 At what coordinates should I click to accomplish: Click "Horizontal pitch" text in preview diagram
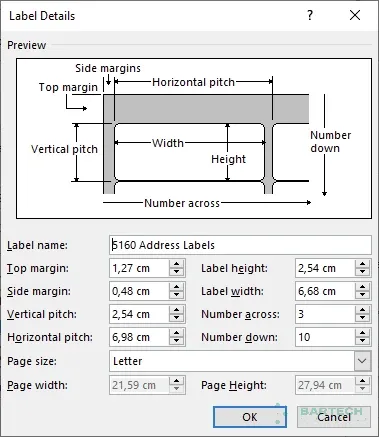click(193, 82)
